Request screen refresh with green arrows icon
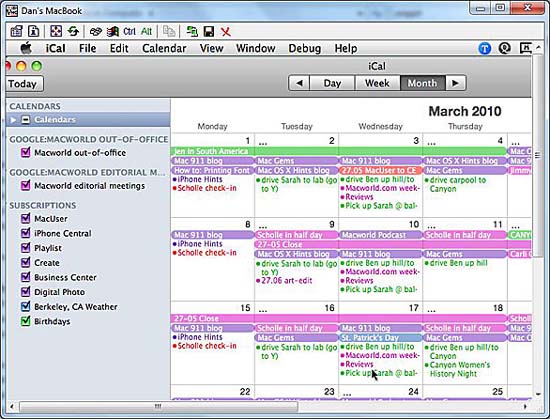This screenshot has width=550, height=419. (x=73, y=32)
